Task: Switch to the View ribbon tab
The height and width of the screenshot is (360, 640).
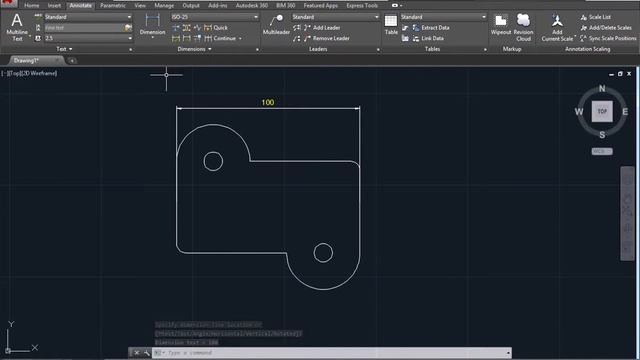Action: click(x=140, y=6)
